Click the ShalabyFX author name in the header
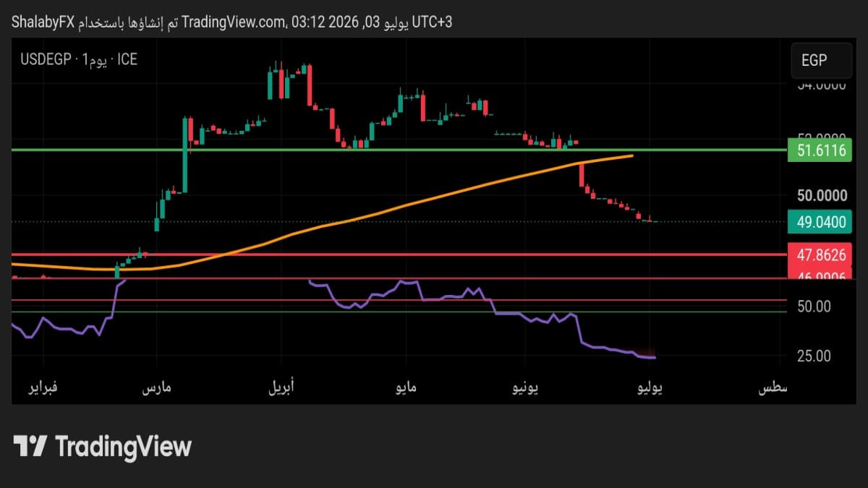Image resolution: width=868 pixels, height=488 pixels. 44,22
